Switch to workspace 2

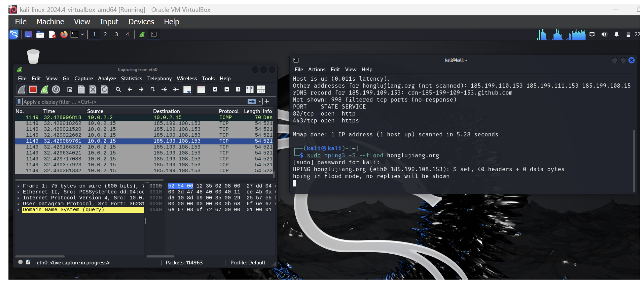105,34
